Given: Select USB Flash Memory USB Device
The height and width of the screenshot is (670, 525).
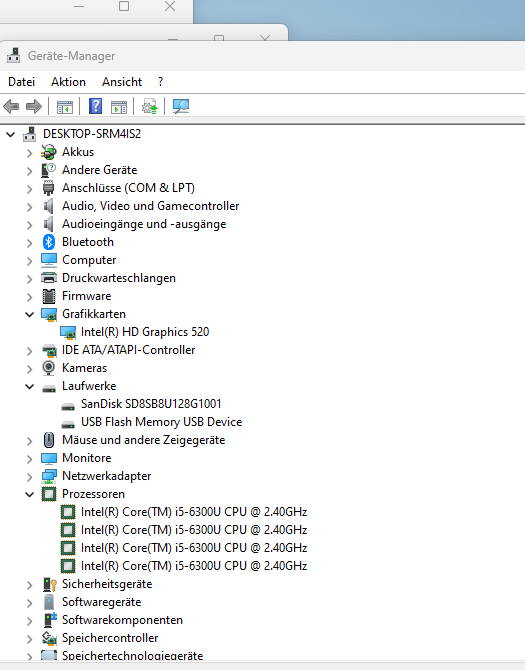Looking at the screenshot, I should coord(161,422).
